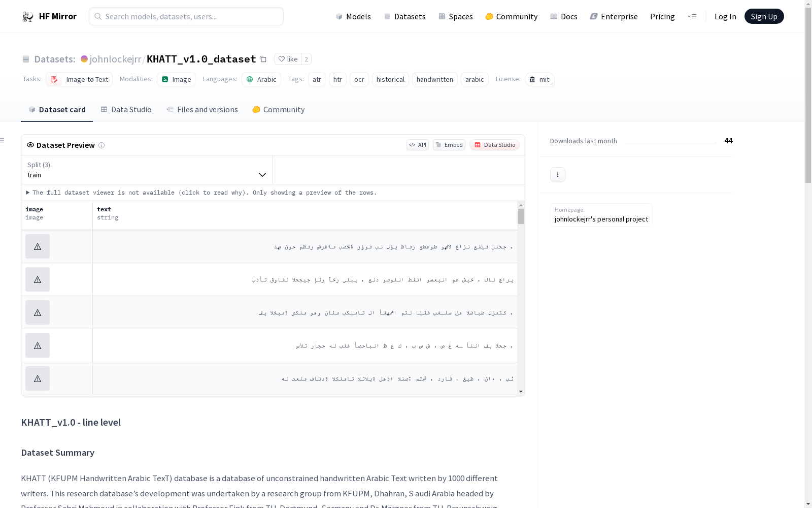Open the Pricing page
The image size is (812, 508).
(662, 16)
